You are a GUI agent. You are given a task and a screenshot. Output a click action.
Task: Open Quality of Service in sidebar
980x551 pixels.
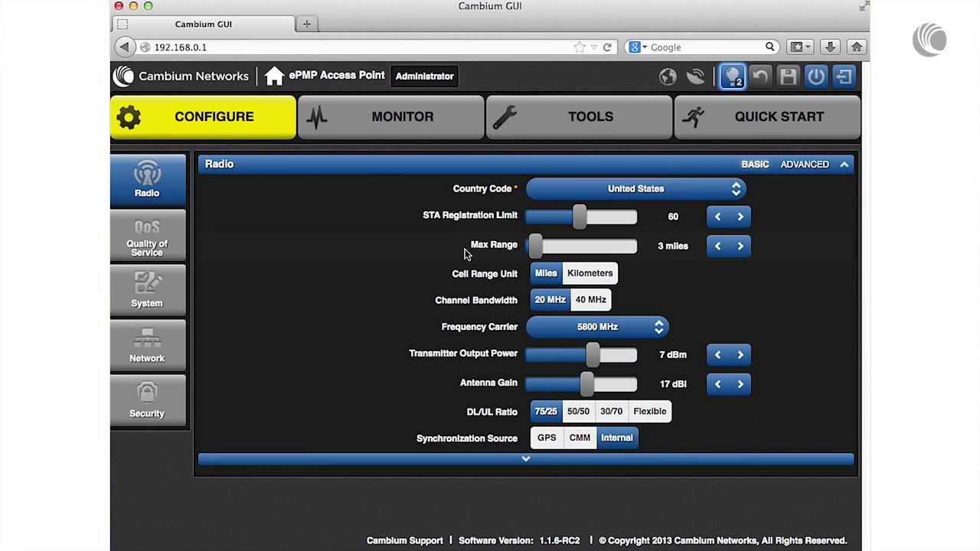[x=147, y=237]
